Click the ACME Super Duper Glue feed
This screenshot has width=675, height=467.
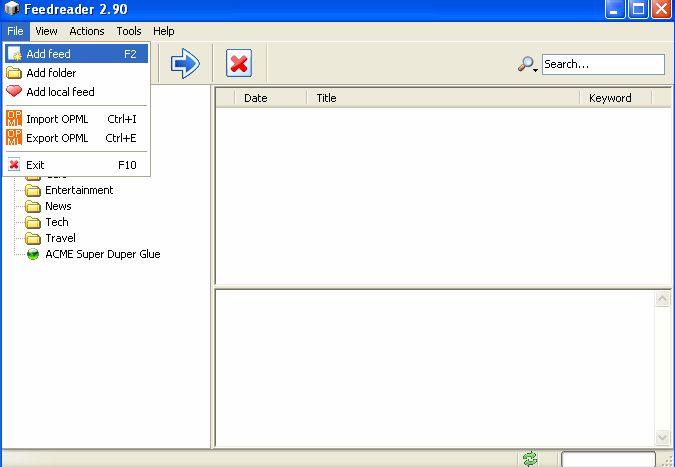(102, 254)
